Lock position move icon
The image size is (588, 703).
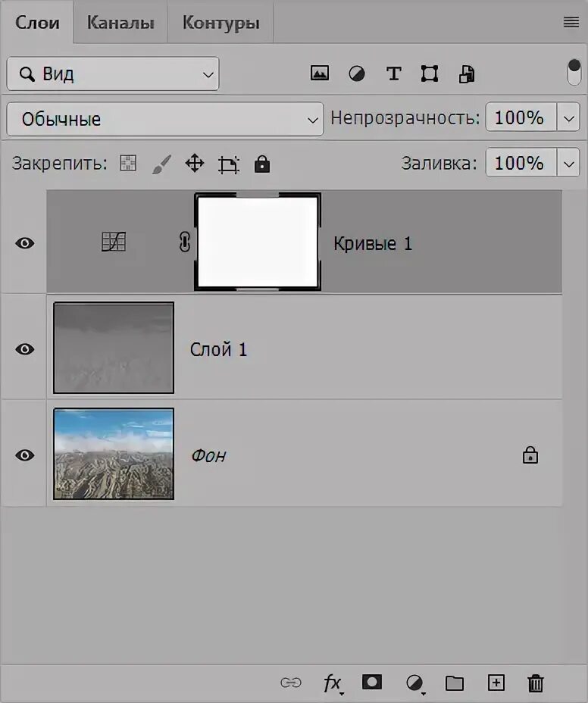[x=195, y=163]
